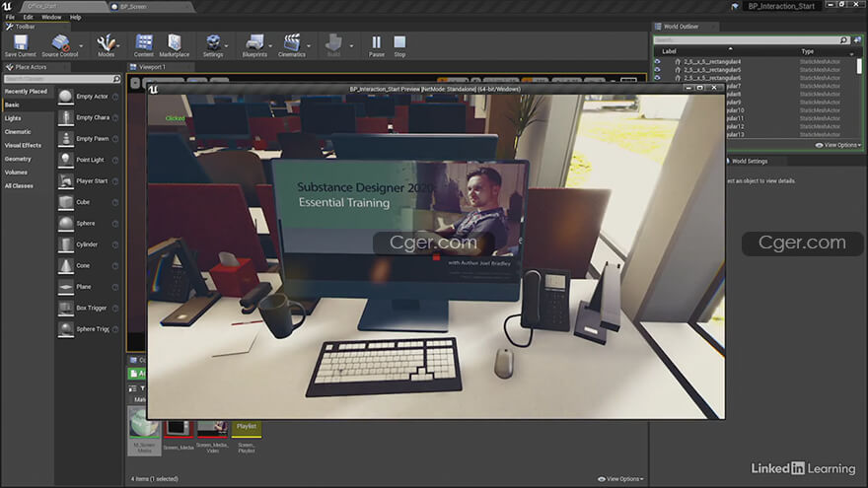Open the Help menu
The height and width of the screenshot is (488, 868).
[x=75, y=17]
